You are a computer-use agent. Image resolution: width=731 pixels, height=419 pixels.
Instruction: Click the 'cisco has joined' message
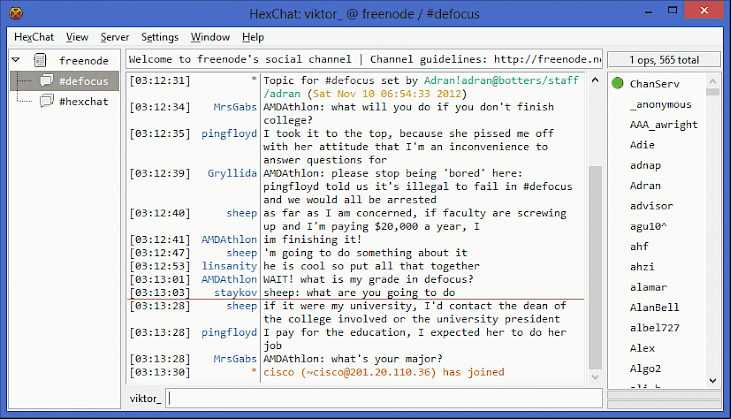click(384, 372)
